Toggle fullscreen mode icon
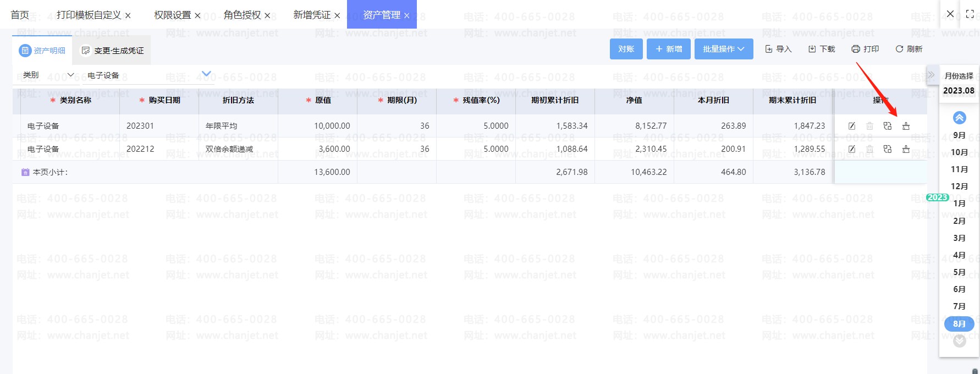Screen dimensions: 980x374 coord(970,14)
